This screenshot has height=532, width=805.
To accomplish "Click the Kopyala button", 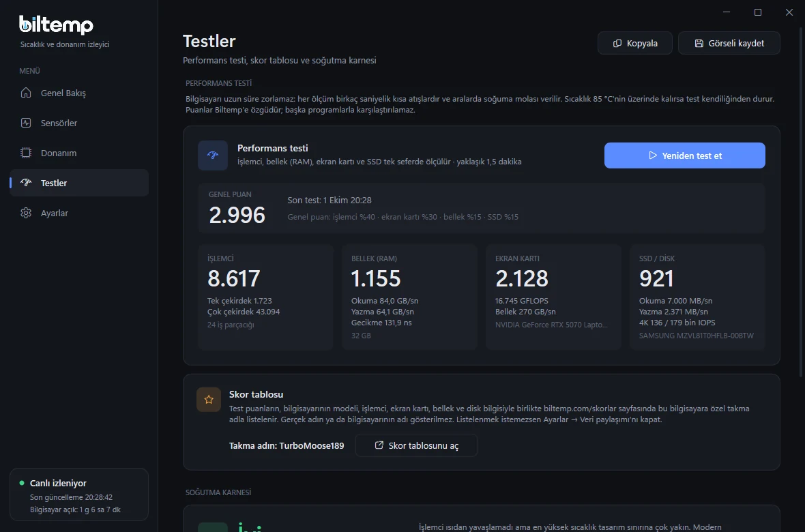I will (x=634, y=43).
